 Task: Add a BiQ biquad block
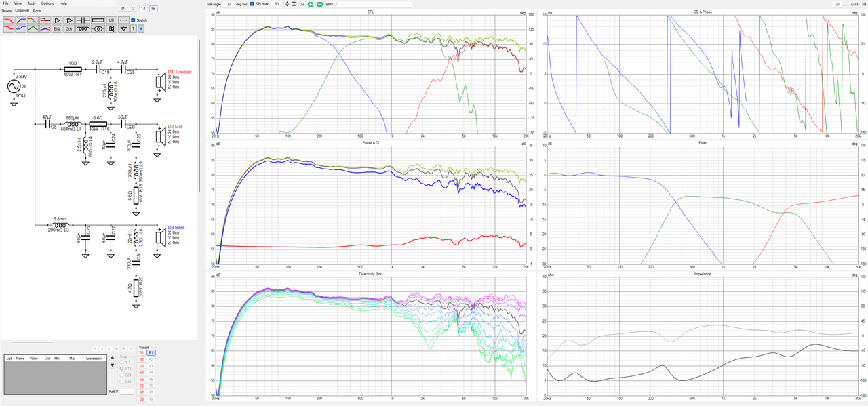[x=56, y=29]
